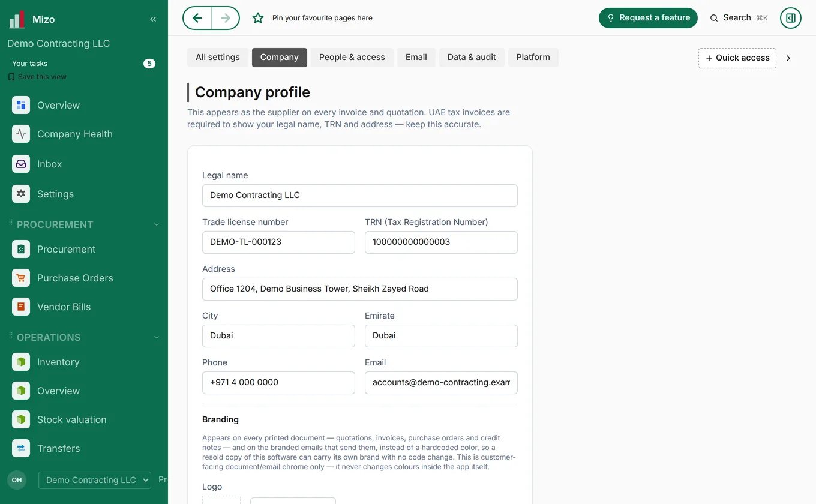Click the Emirate input field
Viewport: 816px width, 504px height.
(441, 336)
